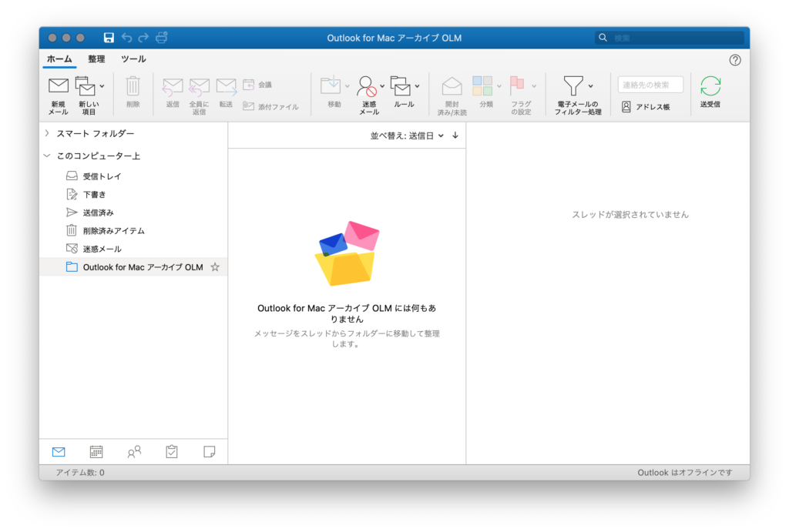Click the save icon in title bar
Viewport: 789px width, 532px height.
point(109,38)
